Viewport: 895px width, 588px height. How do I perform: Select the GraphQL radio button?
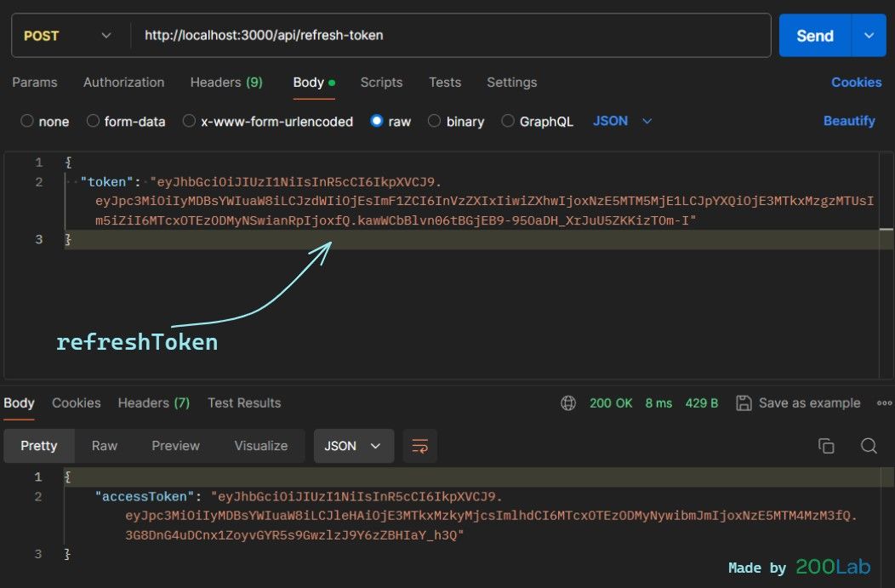pyautogui.click(x=509, y=122)
